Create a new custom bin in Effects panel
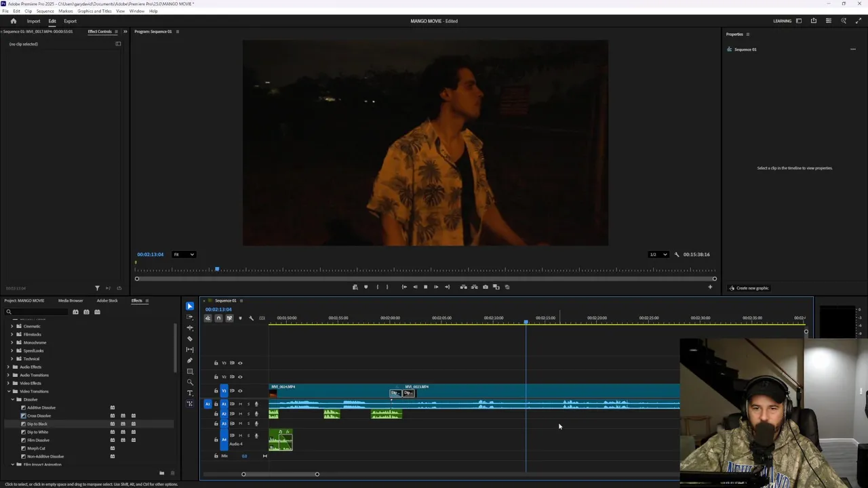The height and width of the screenshot is (488, 868). (x=161, y=472)
